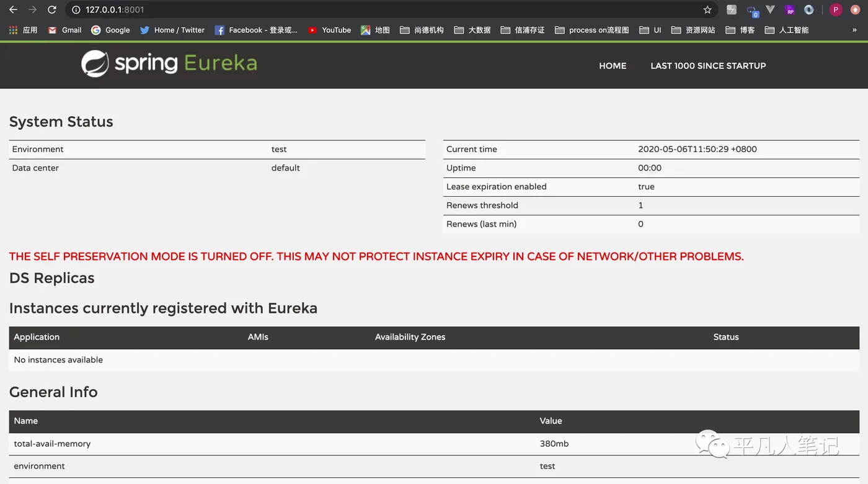Open the 应用 apps grid shortcut
868x484 pixels.
[23, 30]
